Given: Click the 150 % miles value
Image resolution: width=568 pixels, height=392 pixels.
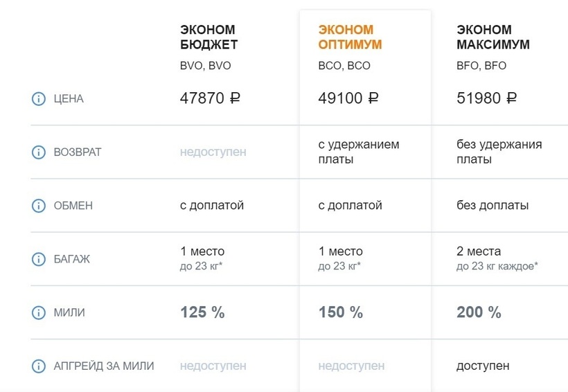Looking at the screenshot, I should pyautogui.click(x=341, y=312).
